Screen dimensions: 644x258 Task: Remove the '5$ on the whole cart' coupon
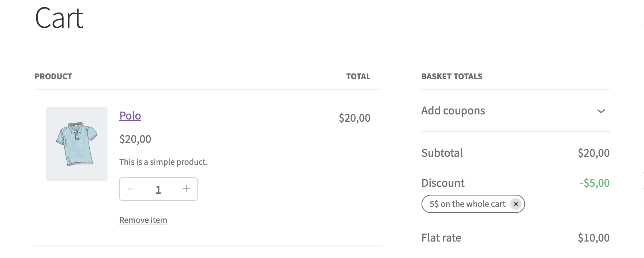[x=516, y=204]
